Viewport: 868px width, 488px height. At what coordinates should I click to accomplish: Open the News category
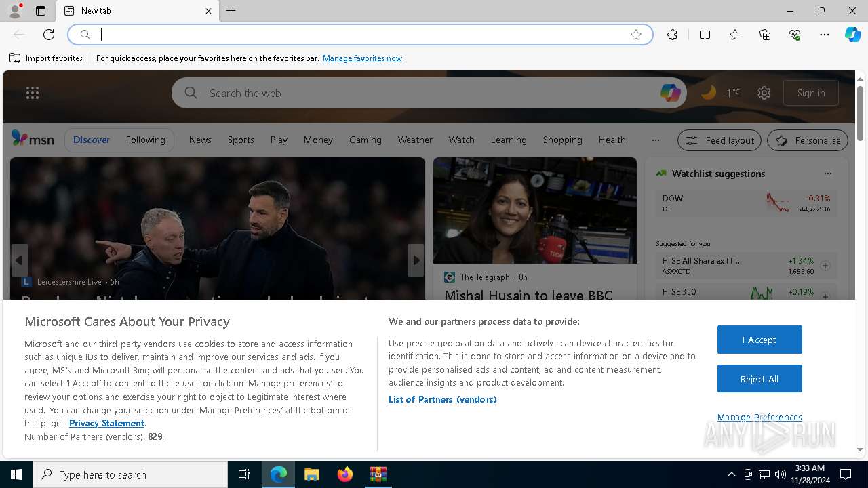tap(200, 140)
